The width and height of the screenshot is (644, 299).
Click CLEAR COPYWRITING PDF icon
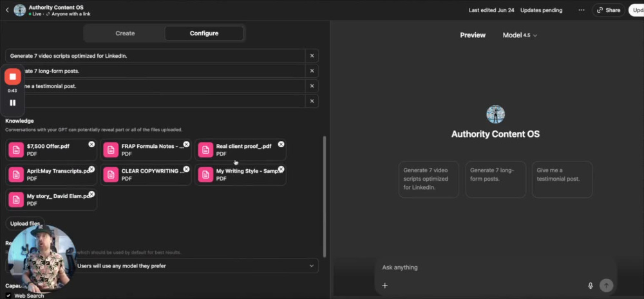(x=111, y=174)
